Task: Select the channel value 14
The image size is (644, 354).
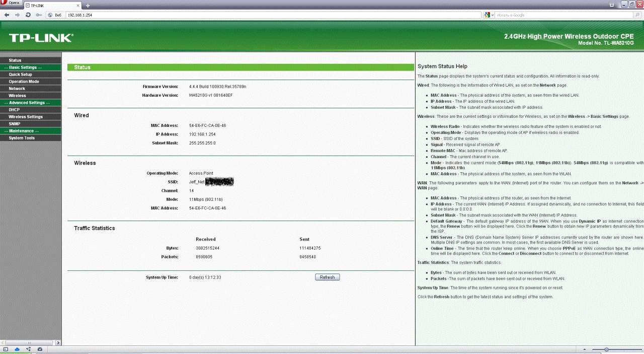Action: [x=191, y=191]
